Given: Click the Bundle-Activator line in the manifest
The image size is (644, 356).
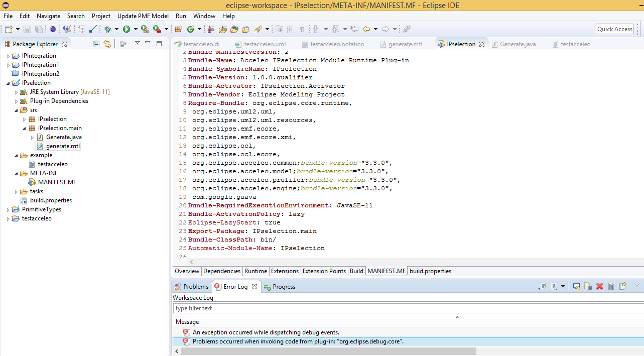Looking at the screenshot, I should [267, 86].
